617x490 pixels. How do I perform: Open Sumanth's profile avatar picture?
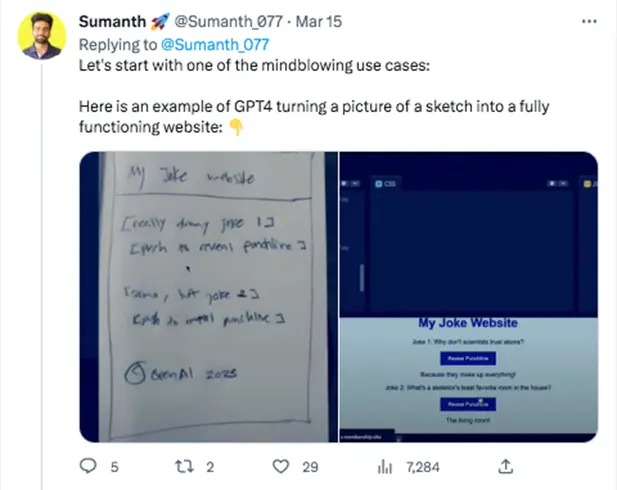(x=42, y=36)
